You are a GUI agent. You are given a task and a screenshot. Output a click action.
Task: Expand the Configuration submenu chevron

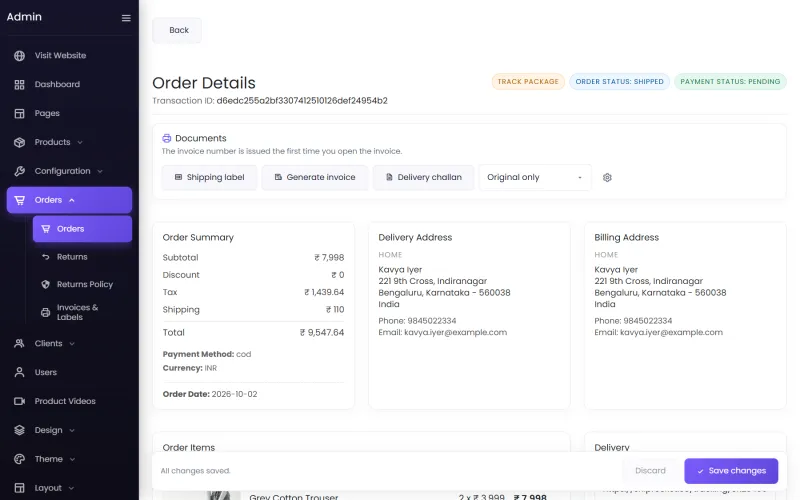99,171
